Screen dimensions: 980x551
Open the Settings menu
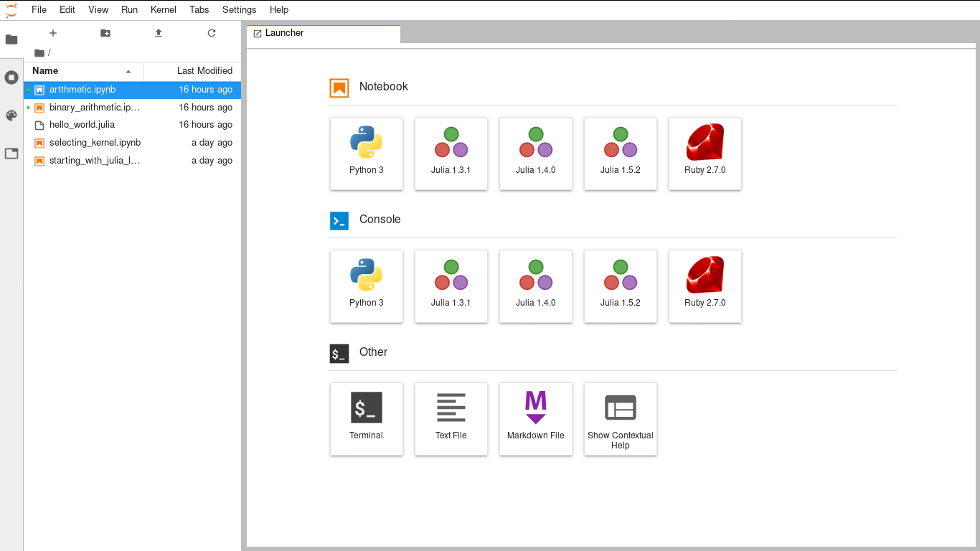[239, 10]
